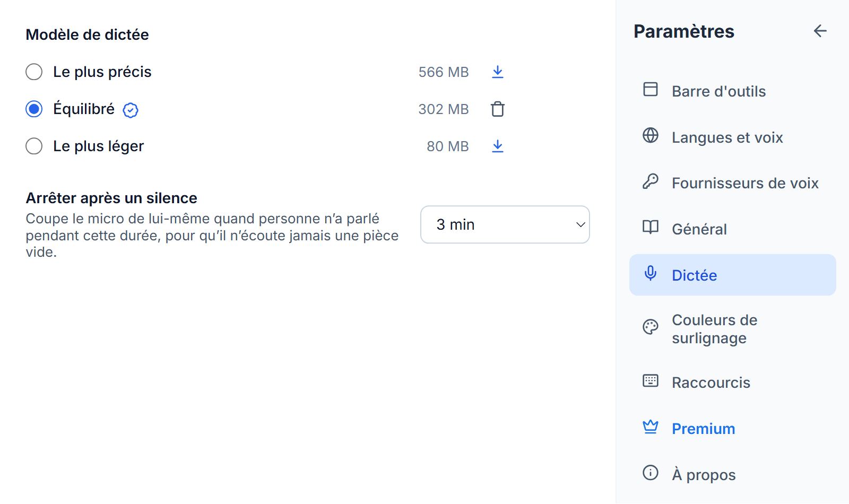The height and width of the screenshot is (504, 849).
Task: Click the Barre d'outils panel icon
Action: pyautogui.click(x=651, y=89)
